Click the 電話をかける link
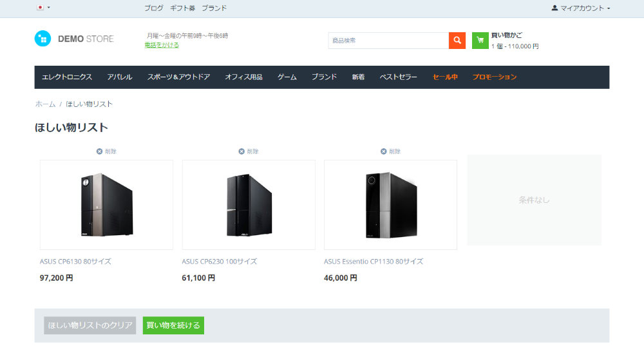 [162, 45]
